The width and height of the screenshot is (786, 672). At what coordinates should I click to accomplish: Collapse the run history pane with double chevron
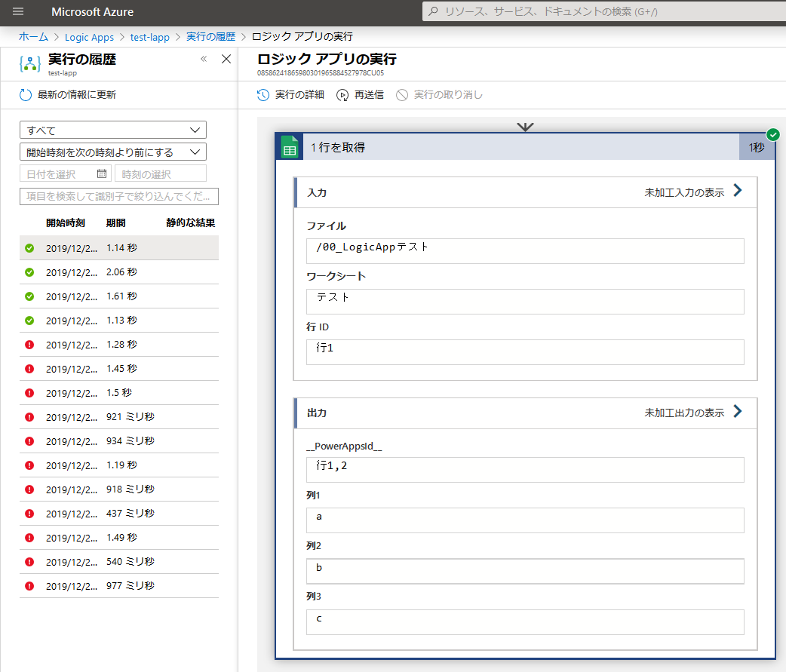tap(204, 59)
